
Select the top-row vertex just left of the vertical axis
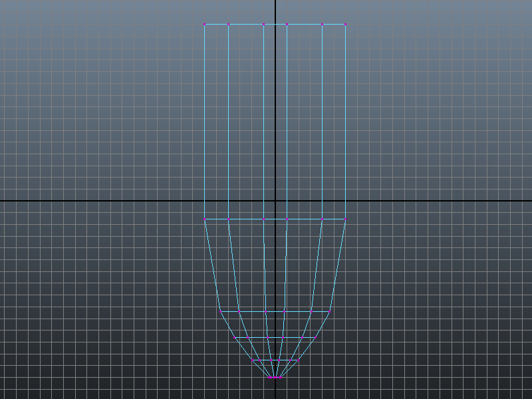tap(263, 25)
